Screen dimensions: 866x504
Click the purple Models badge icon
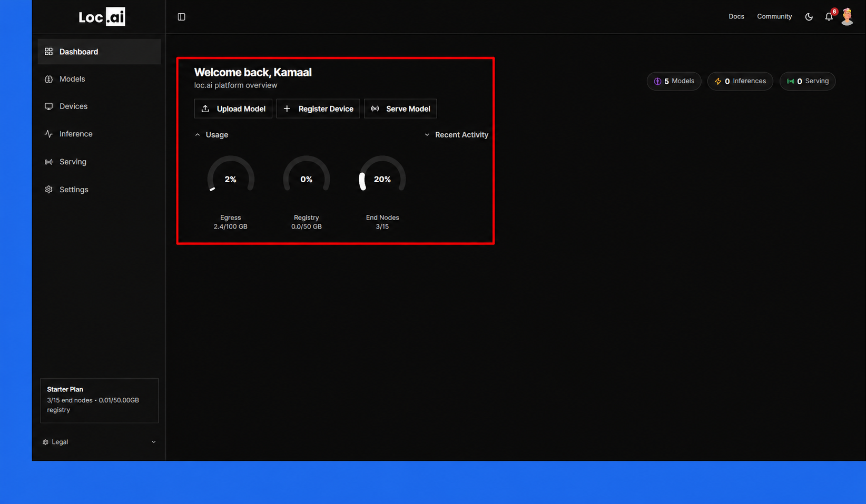point(657,81)
